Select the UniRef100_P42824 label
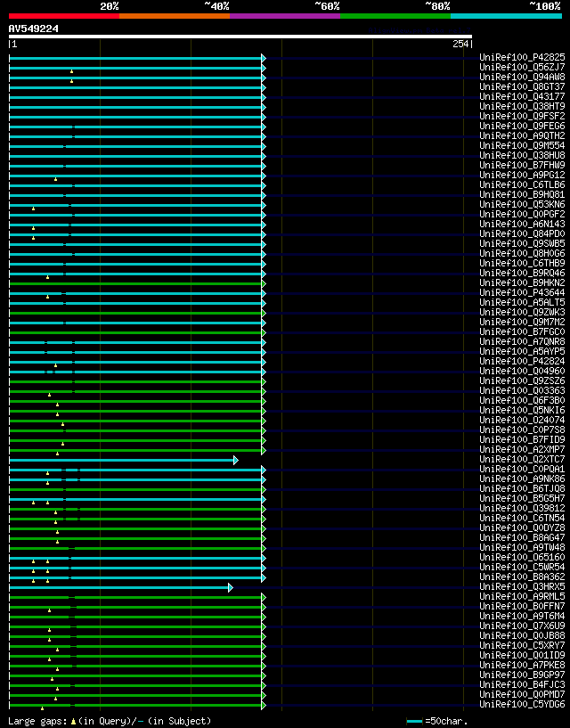570x728 pixels. pyautogui.click(x=522, y=361)
